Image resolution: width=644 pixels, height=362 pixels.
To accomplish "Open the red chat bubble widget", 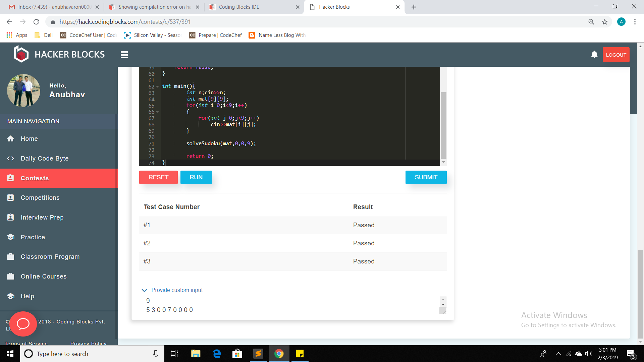I will click(23, 324).
